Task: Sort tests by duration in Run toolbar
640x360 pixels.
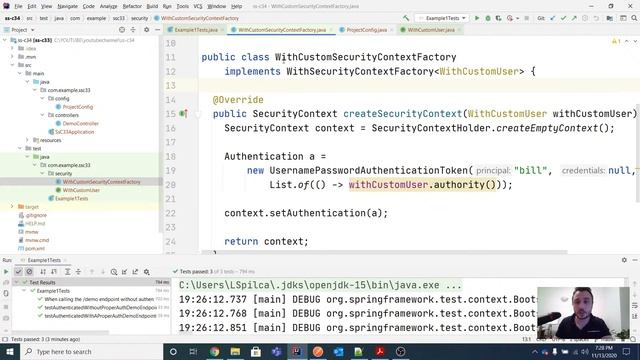Action: click(54, 271)
